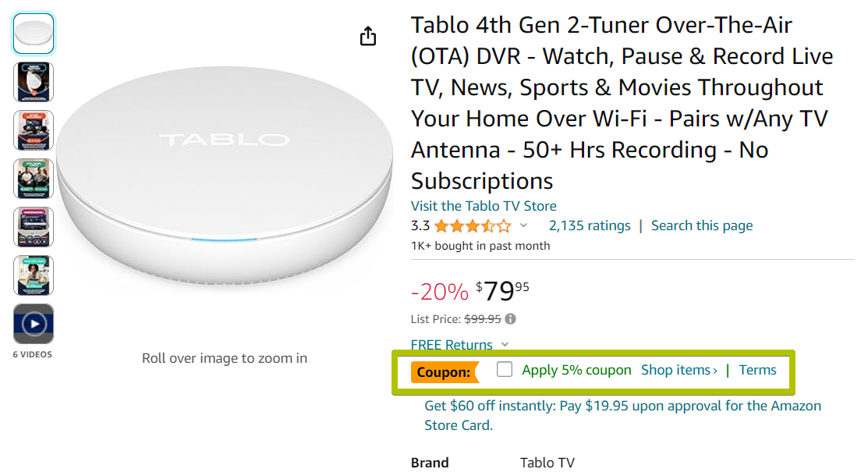Select Search this page
Screen dimensions: 868x476
pyautogui.click(x=701, y=225)
